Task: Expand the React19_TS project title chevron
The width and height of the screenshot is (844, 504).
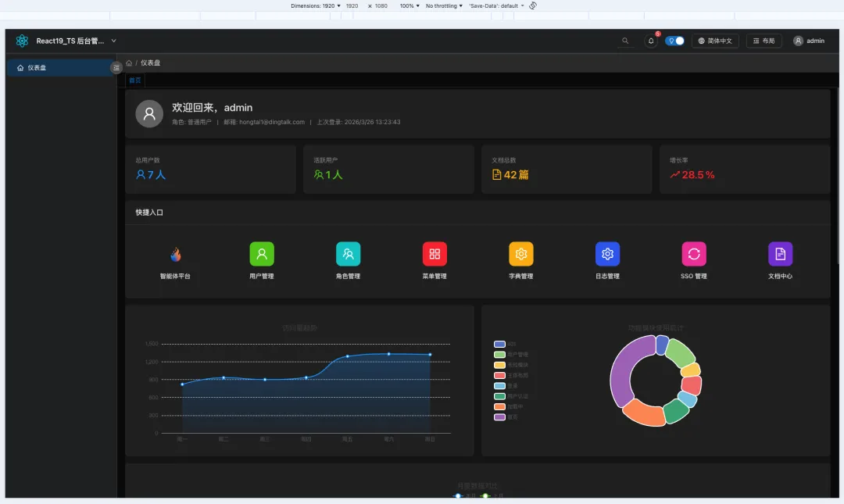Action: coord(113,41)
